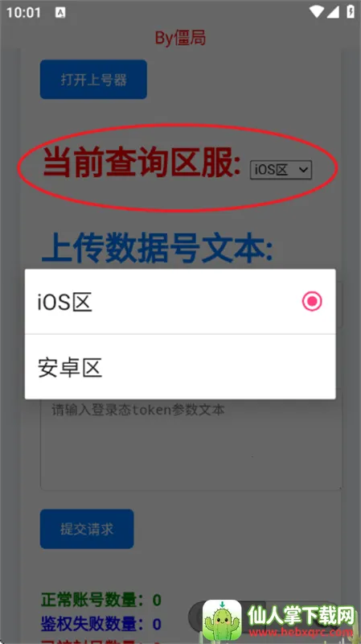Tap the cactus download site logo
Image resolution: width=361 pixels, height=644 pixels.
222,619
